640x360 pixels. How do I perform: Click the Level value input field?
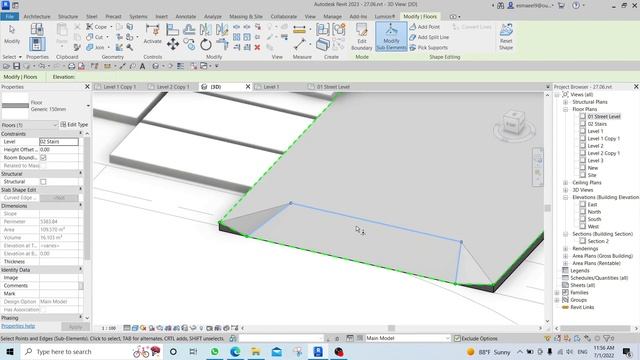pos(59,142)
